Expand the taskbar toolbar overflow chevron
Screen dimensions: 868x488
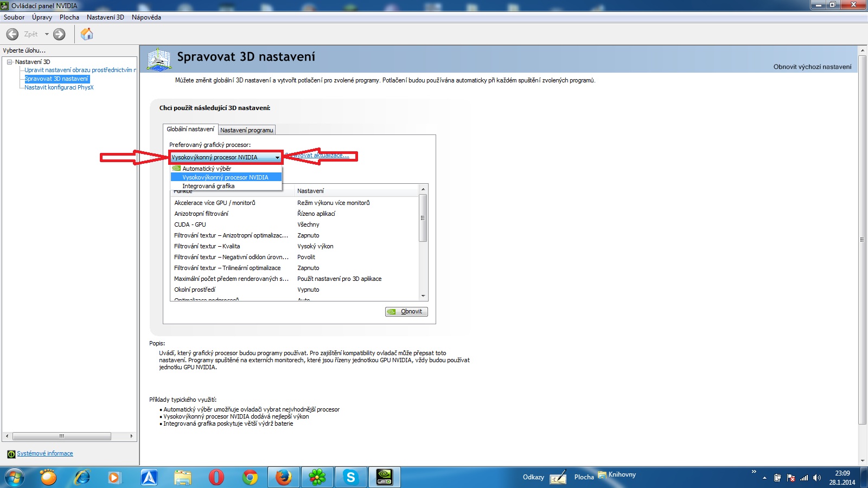pyautogui.click(x=754, y=472)
